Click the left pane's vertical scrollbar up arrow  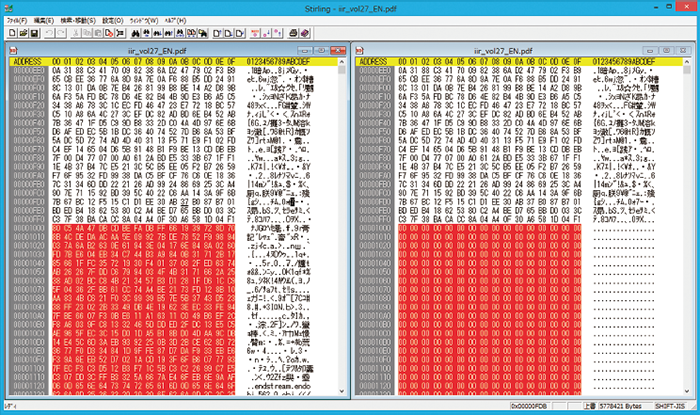point(344,62)
